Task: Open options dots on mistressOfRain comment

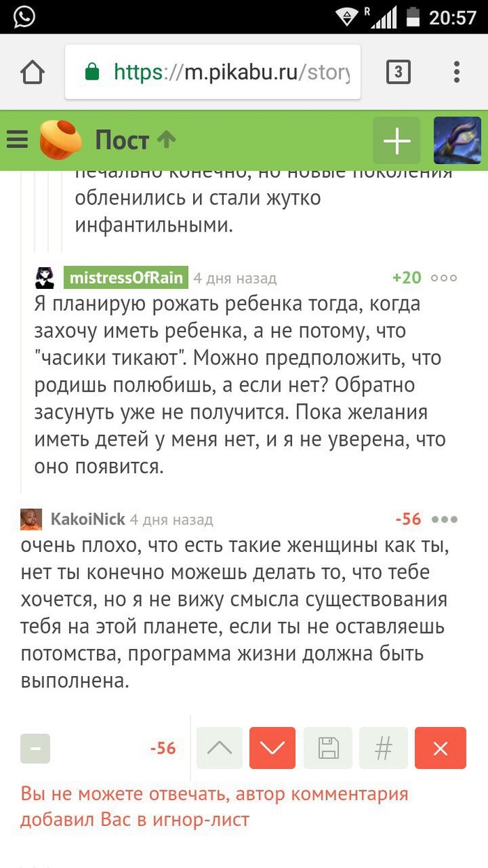Action: (444, 278)
